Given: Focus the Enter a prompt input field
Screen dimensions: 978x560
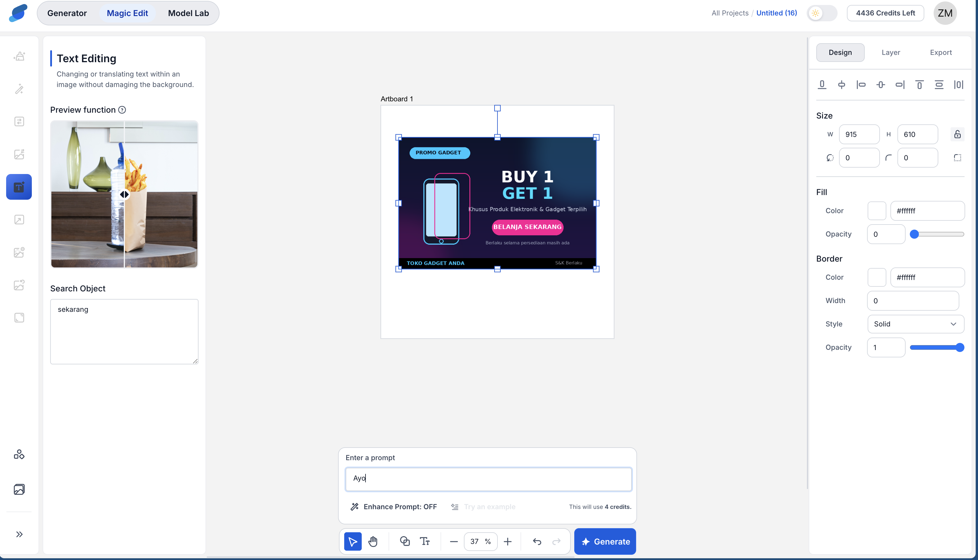Looking at the screenshot, I should [488, 479].
